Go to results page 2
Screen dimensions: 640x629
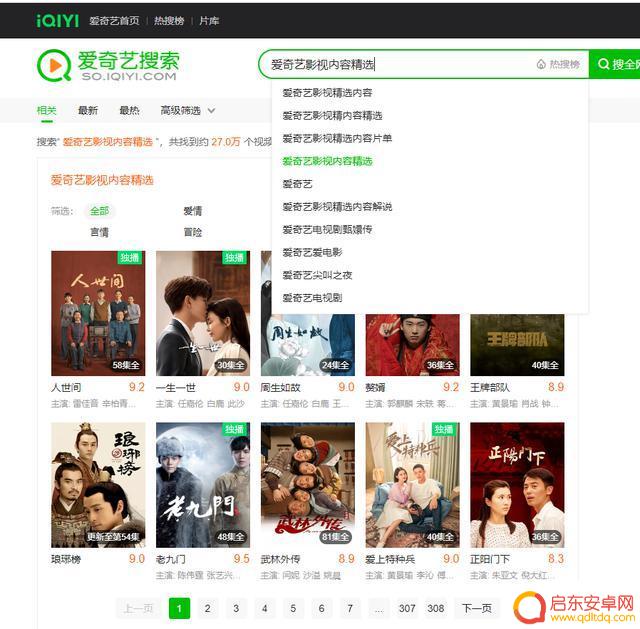[208, 609]
